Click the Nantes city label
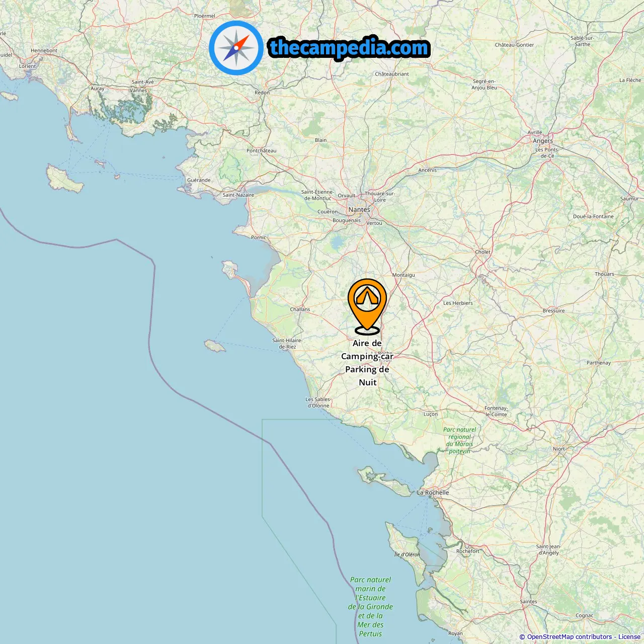The width and height of the screenshot is (644, 644). point(359,209)
